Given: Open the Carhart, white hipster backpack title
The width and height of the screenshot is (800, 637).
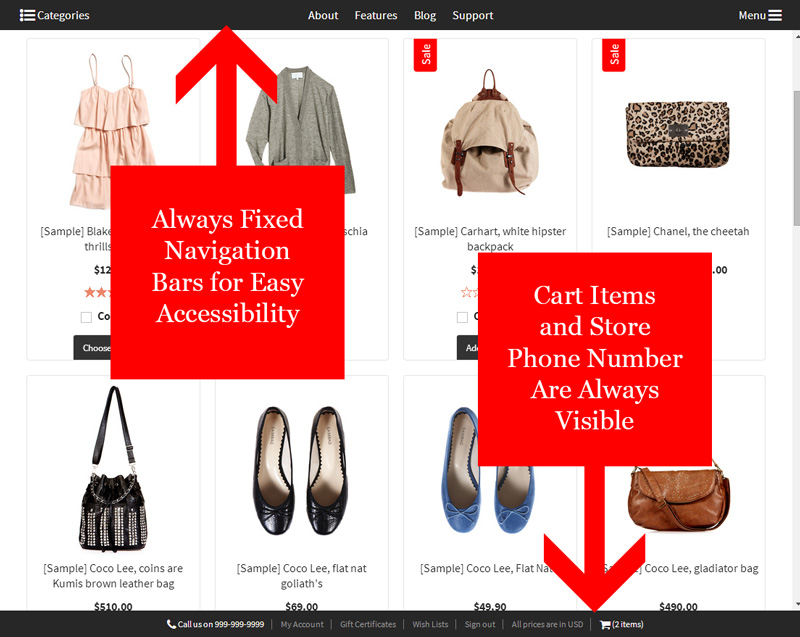Looking at the screenshot, I should (490, 239).
